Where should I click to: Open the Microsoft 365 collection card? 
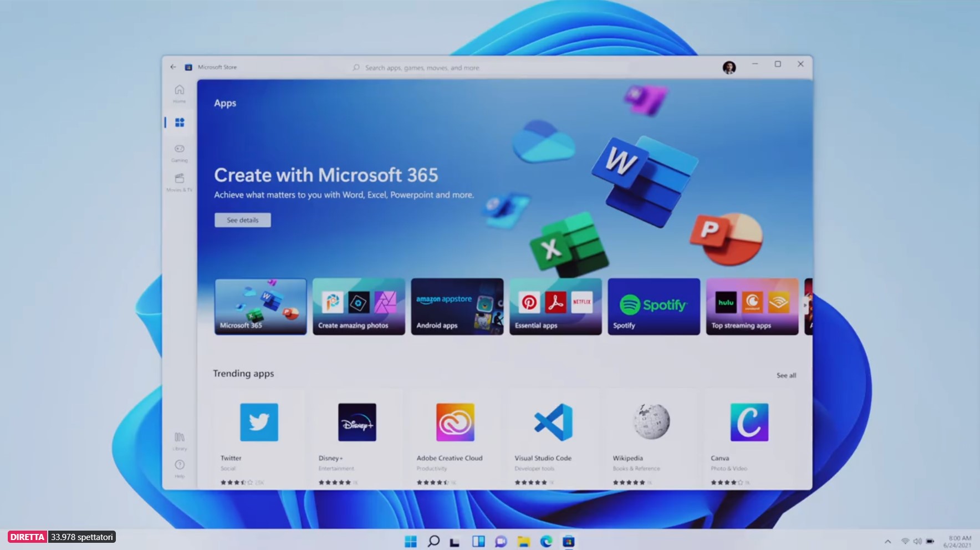pyautogui.click(x=261, y=307)
